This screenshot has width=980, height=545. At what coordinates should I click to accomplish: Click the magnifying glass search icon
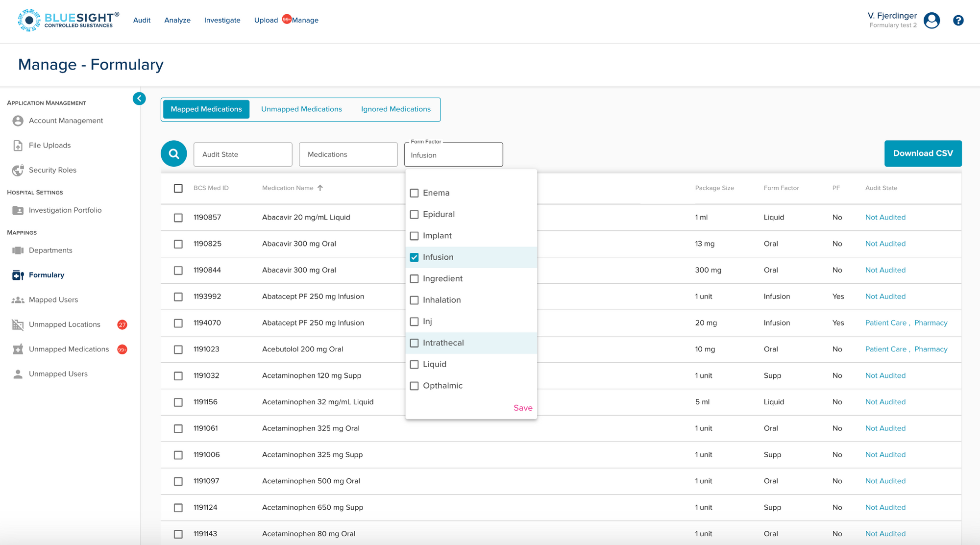(173, 154)
